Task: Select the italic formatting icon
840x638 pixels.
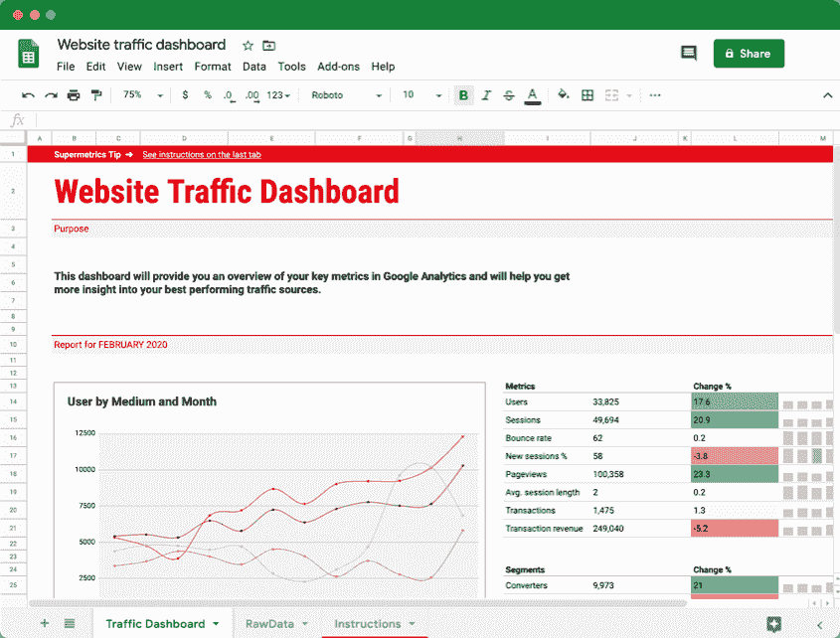Action: click(x=485, y=94)
